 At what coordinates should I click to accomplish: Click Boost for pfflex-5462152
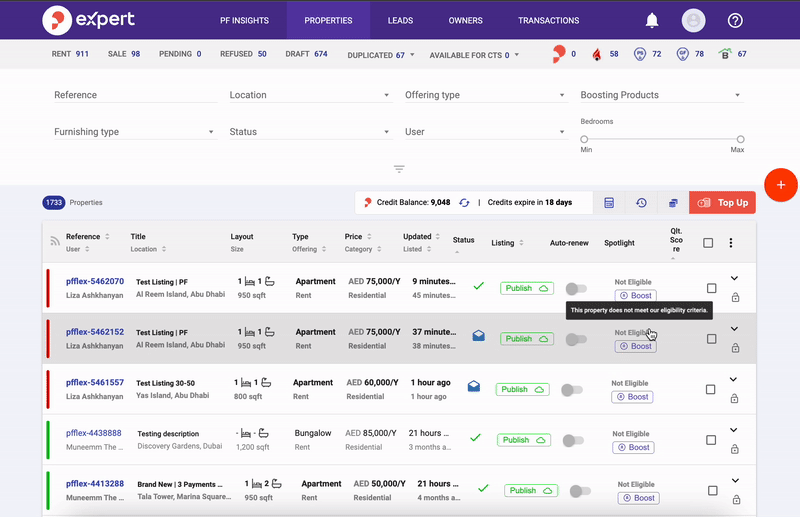pos(636,346)
